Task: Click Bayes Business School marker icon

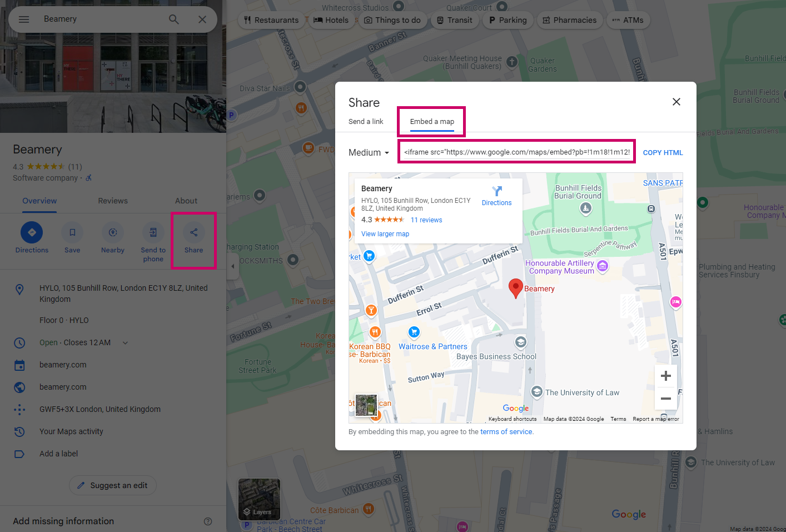Action: [x=521, y=342]
